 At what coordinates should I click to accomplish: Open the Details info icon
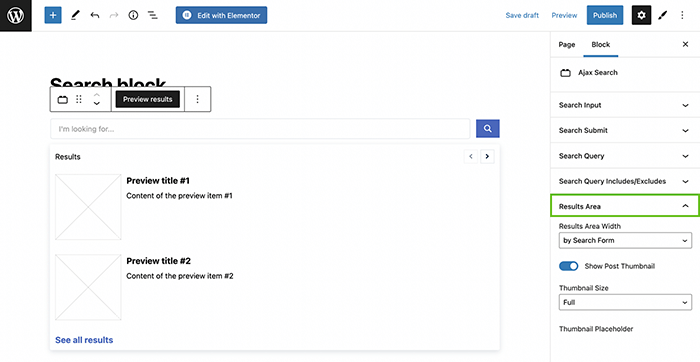tap(133, 15)
